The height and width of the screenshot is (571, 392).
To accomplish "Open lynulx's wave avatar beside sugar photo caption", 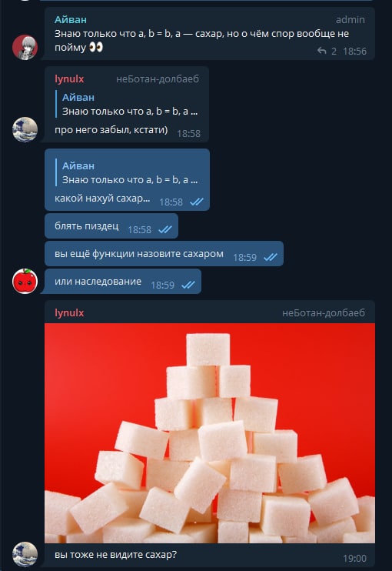I will click(25, 555).
